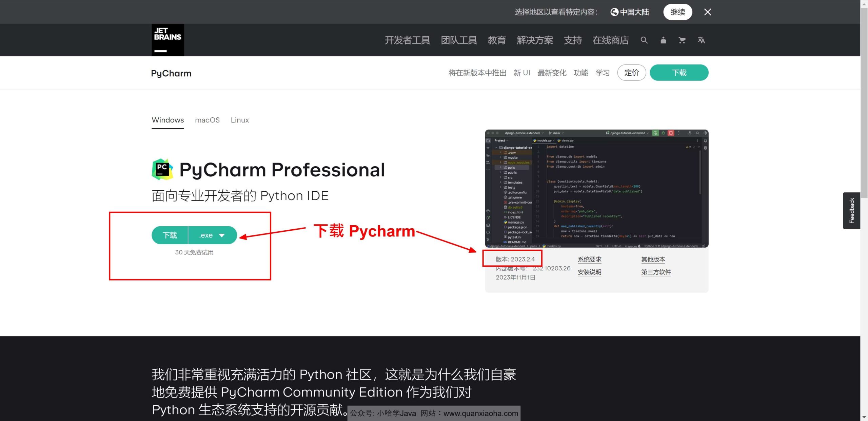Click the PyCharm IDE screenshot thumbnail
Screen dimensions: 868x421
(596, 189)
